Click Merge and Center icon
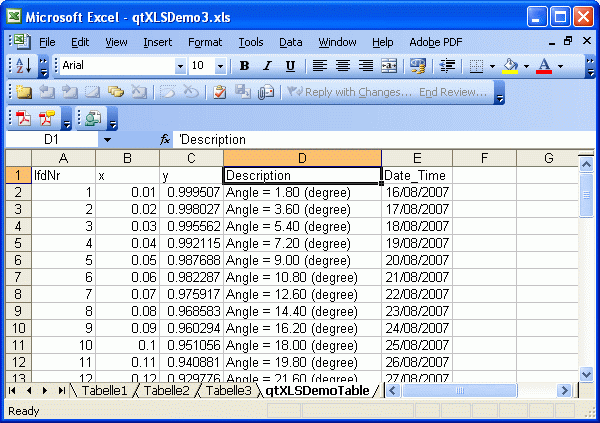The height and width of the screenshot is (423, 600). coord(389,66)
